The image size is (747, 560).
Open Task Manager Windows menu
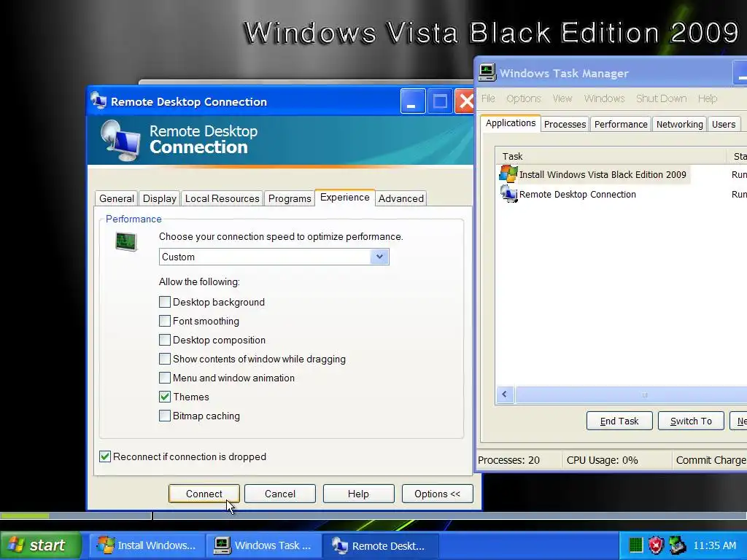(x=604, y=98)
